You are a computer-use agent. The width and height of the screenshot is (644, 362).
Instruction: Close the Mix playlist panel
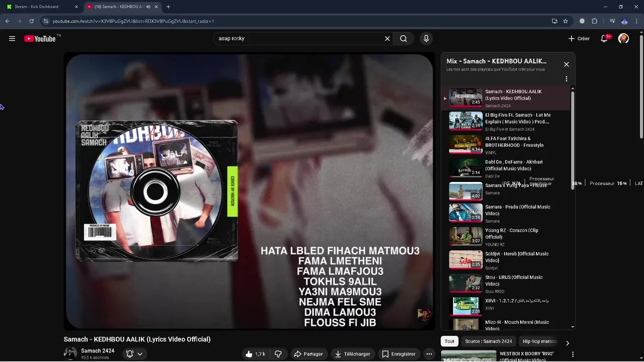(567, 64)
